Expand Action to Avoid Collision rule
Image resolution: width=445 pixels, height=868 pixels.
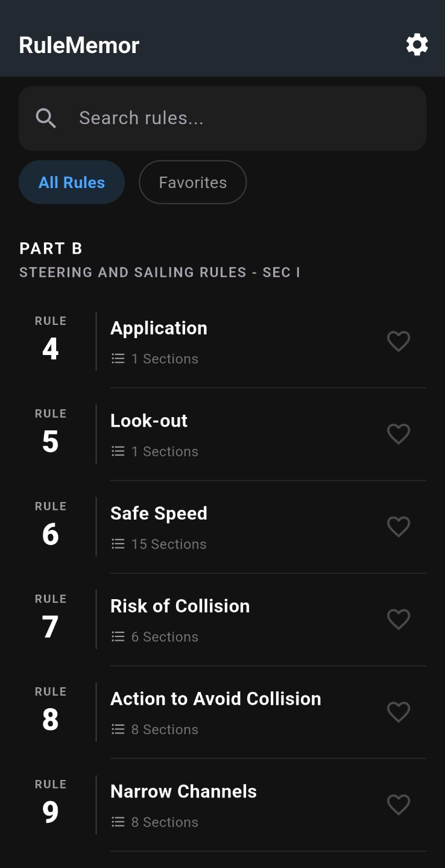[x=222, y=712]
